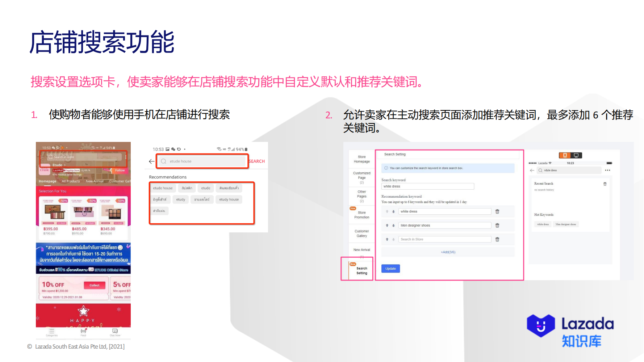Viewport: 644px width, 362px height.
Task: Tap the 'etude house' recommendation chip
Action: click(x=163, y=188)
